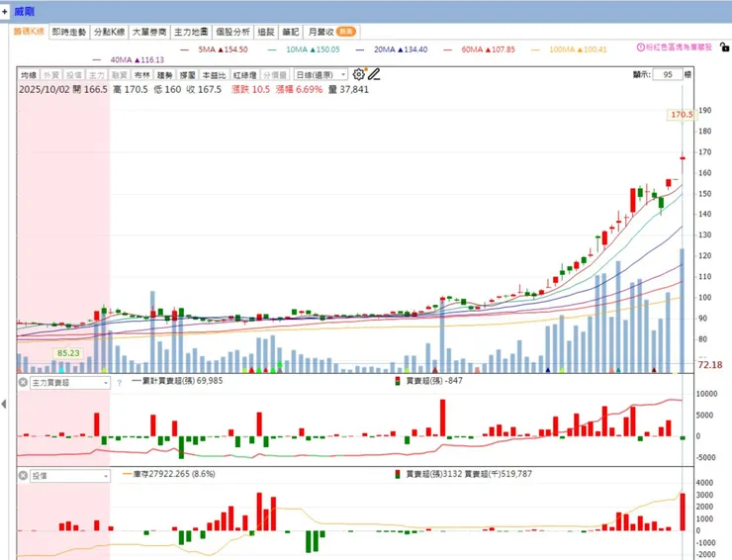
Task: Toggle the 布林 bands button
Action: coord(141,75)
